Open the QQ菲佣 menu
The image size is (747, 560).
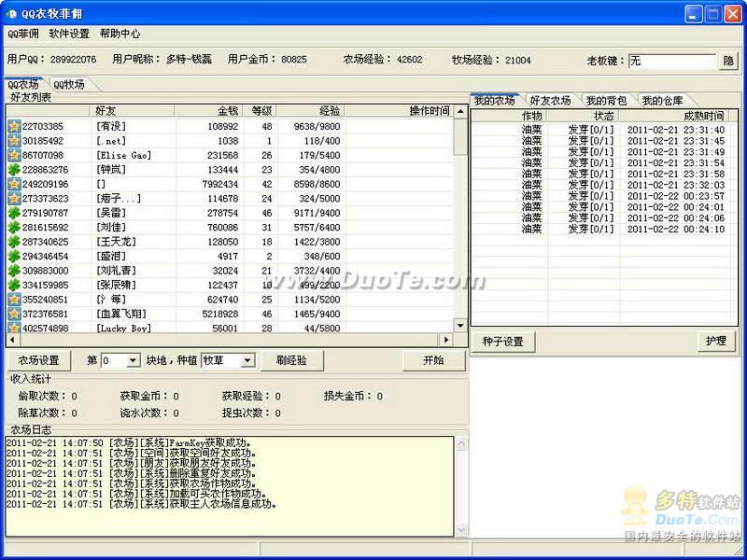pos(23,34)
